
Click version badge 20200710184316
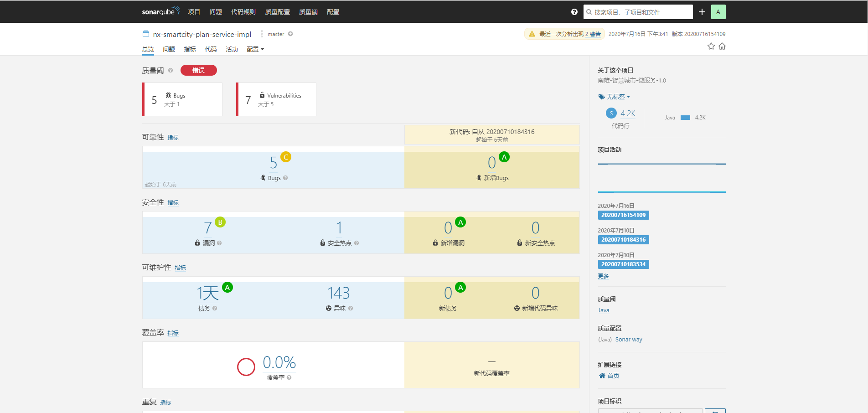(x=624, y=240)
